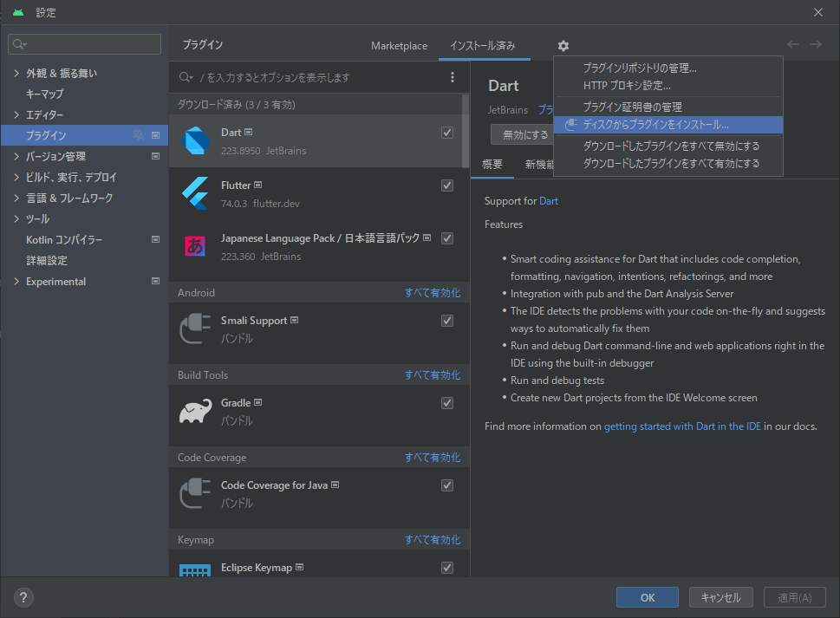
Task: Click the OK button
Action: (648, 598)
